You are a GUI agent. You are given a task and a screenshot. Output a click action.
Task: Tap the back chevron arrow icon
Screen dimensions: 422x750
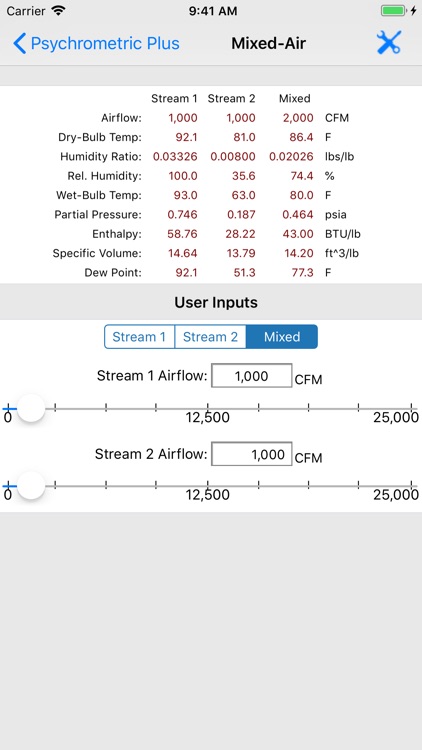(x=20, y=44)
